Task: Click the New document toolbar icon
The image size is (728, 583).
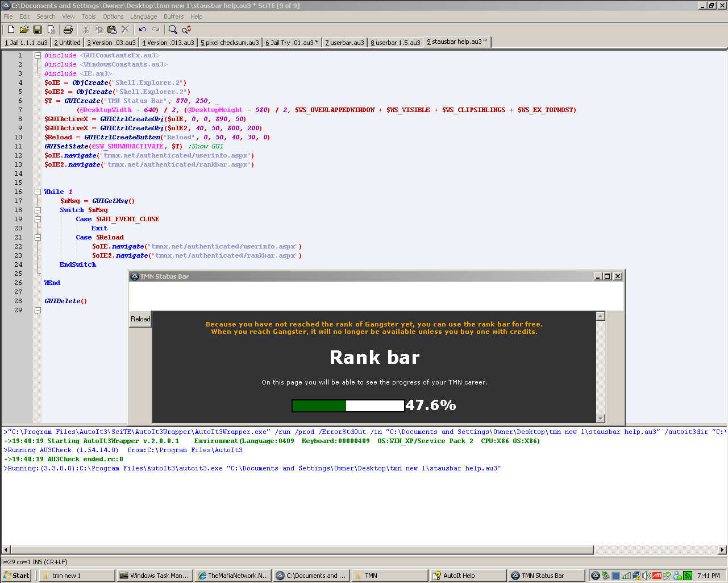Action: pos(11,30)
